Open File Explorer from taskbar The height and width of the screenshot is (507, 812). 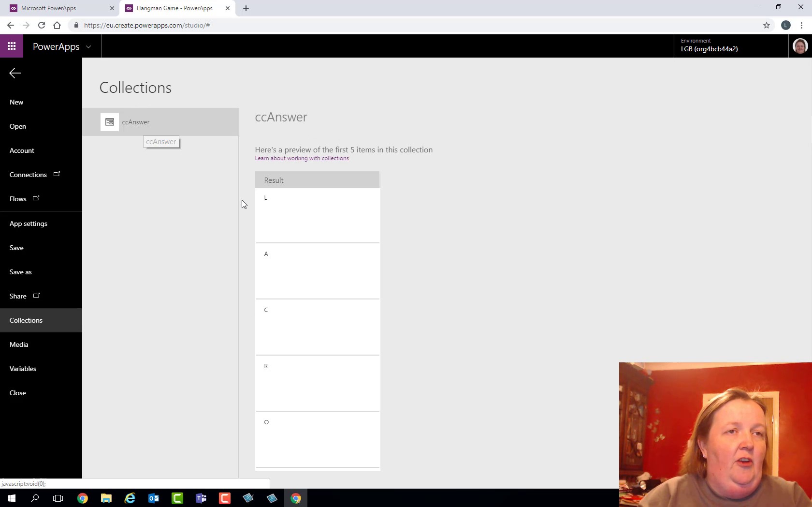106,498
